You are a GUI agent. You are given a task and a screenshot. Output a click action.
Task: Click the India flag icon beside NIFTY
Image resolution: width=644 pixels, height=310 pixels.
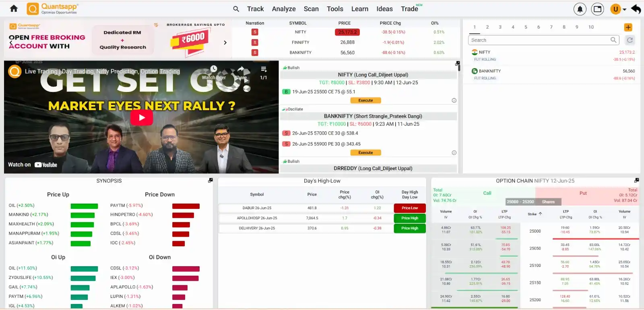pos(475,52)
